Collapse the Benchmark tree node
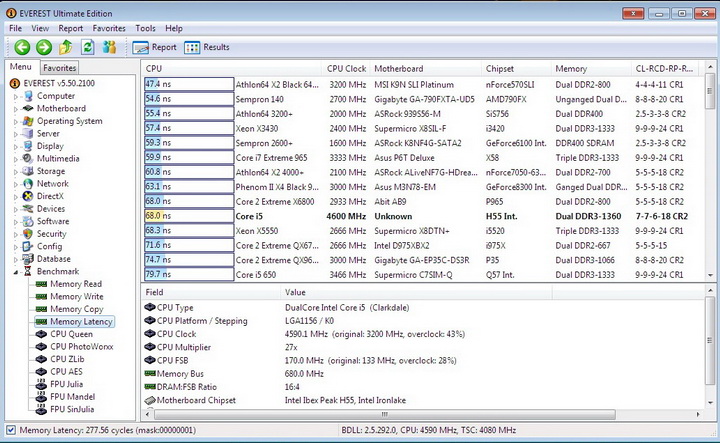The width and height of the screenshot is (720, 443). tap(16, 272)
